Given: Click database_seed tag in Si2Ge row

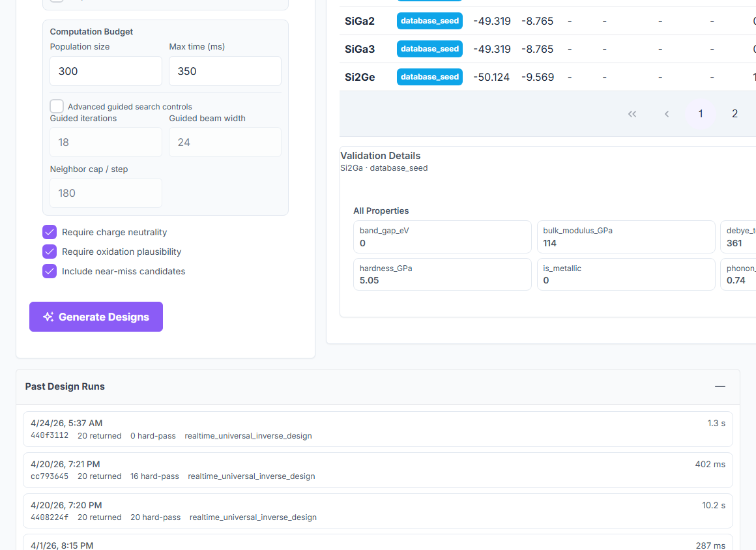Looking at the screenshot, I should pyautogui.click(x=429, y=77).
